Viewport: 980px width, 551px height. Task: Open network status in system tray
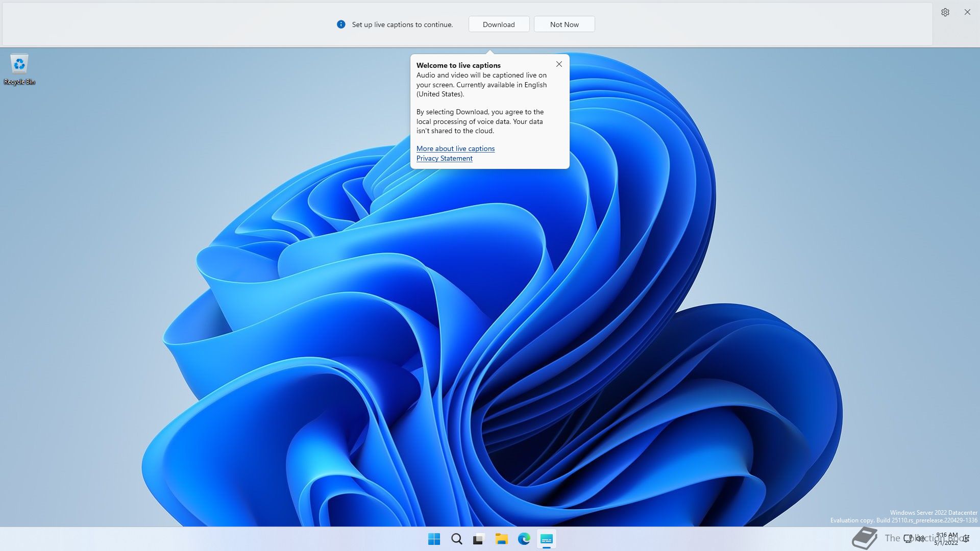click(x=908, y=538)
